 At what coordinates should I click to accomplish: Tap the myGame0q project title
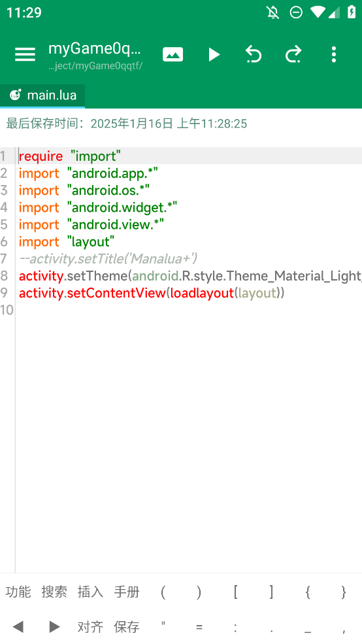(95, 48)
